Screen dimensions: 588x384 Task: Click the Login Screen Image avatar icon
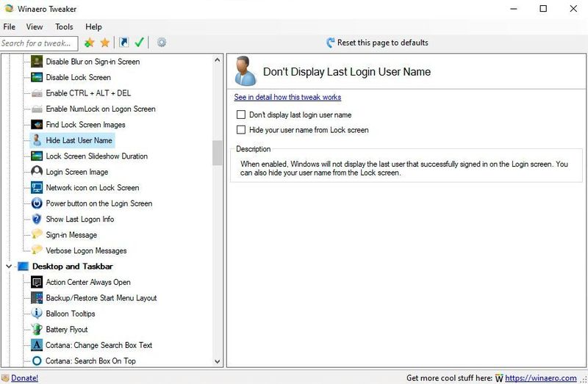pyautogui.click(x=37, y=172)
